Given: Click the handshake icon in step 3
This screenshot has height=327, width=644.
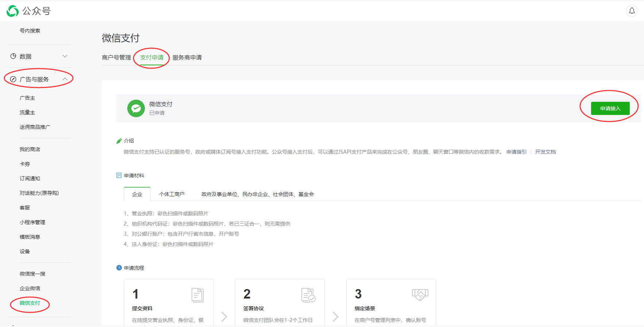Looking at the screenshot, I should point(420,295).
